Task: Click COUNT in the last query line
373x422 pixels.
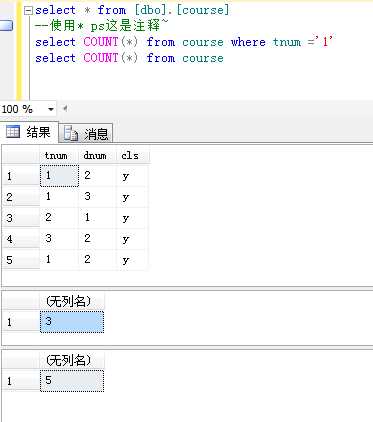Action: click(x=101, y=58)
